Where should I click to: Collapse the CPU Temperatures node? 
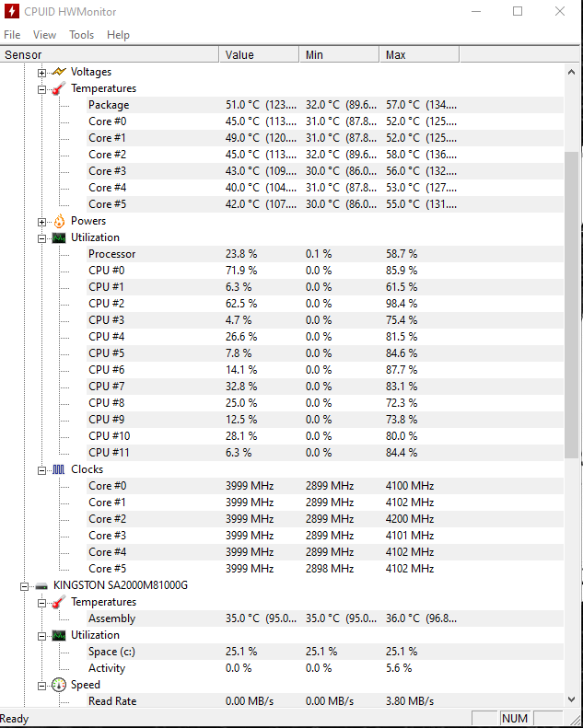(42, 89)
